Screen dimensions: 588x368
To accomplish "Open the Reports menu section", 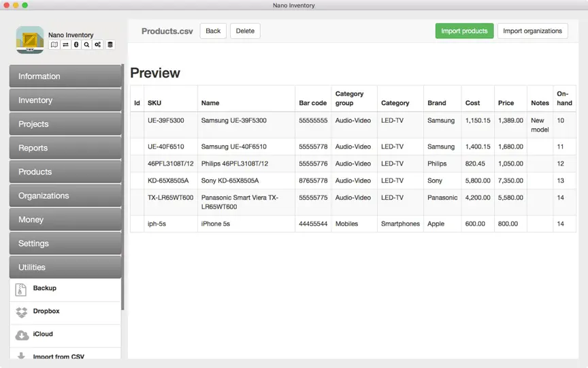I will pos(65,148).
